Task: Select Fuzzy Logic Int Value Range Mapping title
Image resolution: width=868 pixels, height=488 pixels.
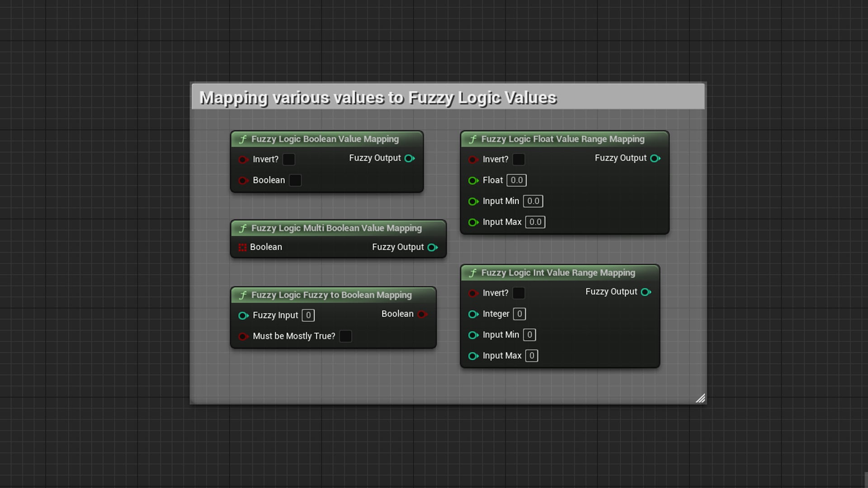Action: point(558,273)
